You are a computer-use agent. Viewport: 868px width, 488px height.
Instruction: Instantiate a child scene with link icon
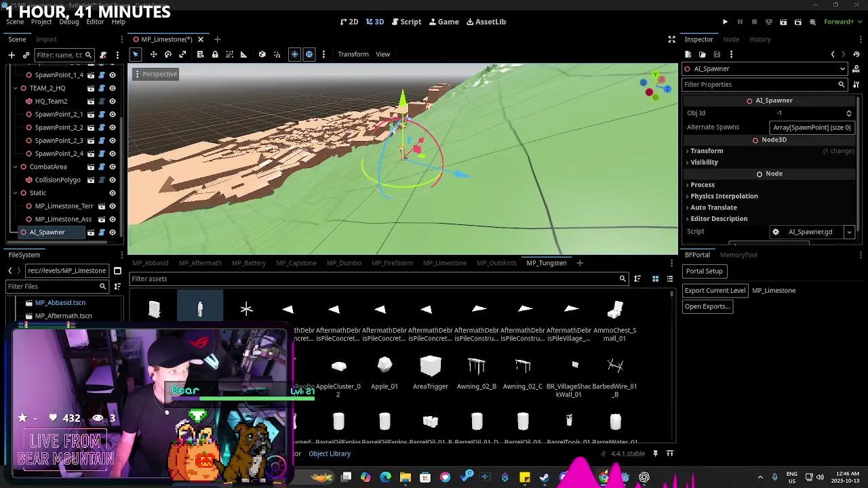coord(26,55)
